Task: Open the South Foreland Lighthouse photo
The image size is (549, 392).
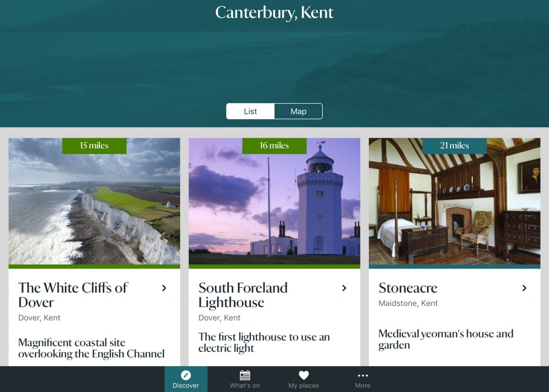Action: 274,201
